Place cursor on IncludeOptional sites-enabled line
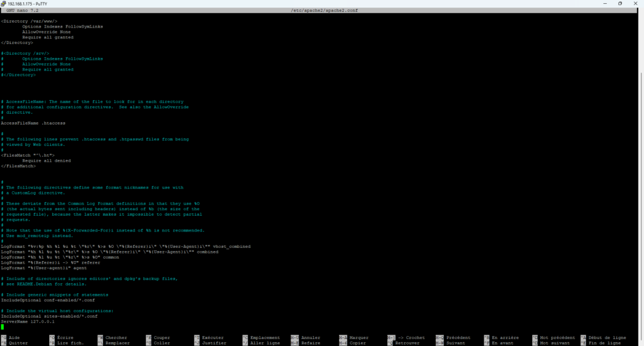Screen dimensions: 644x346 click(49, 316)
